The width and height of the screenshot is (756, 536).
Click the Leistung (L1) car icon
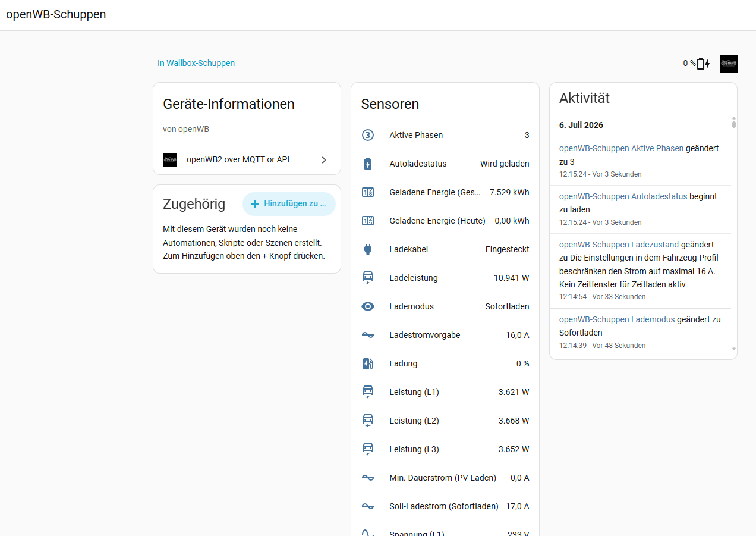[x=368, y=392]
